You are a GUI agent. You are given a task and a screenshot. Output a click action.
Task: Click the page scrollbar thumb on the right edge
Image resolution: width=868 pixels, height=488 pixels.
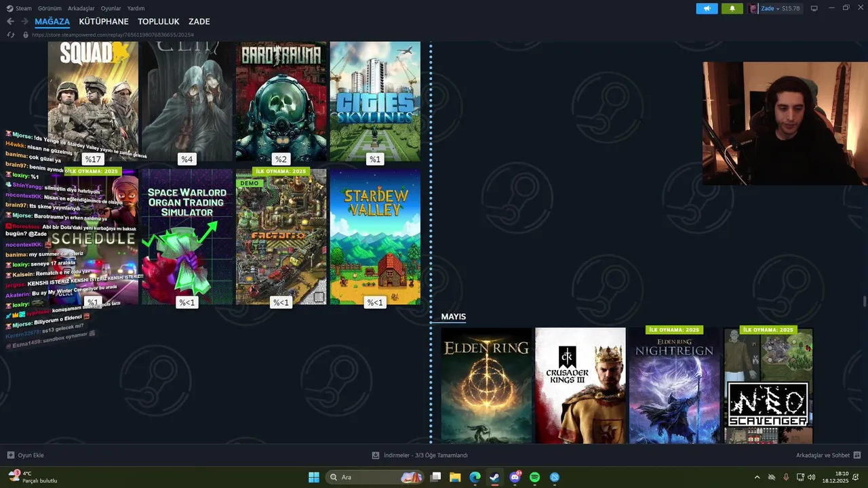pos(864,301)
